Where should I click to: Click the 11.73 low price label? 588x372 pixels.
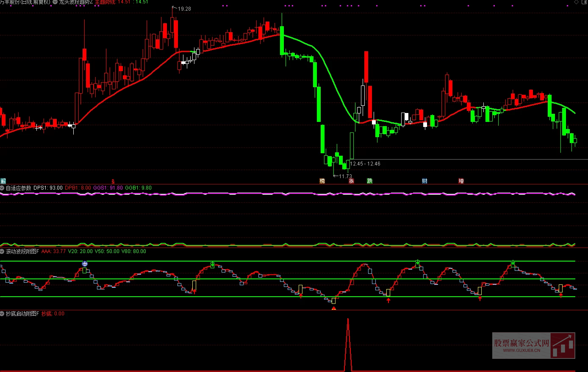pyautogui.click(x=345, y=176)
